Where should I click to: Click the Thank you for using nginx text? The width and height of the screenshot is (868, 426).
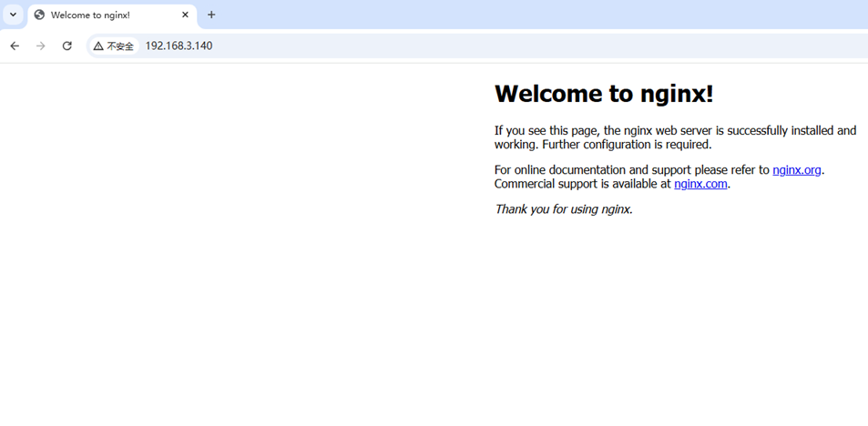[564, 209]
